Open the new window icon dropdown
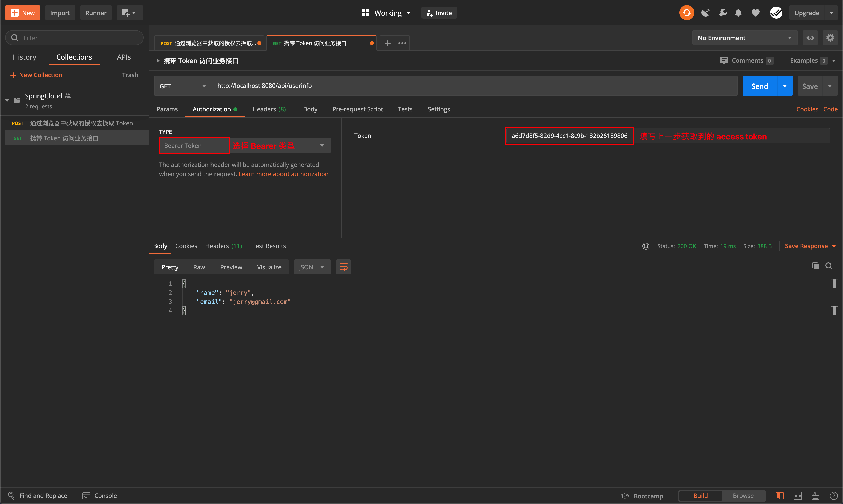The image size is (843, 504). point(129,13)
